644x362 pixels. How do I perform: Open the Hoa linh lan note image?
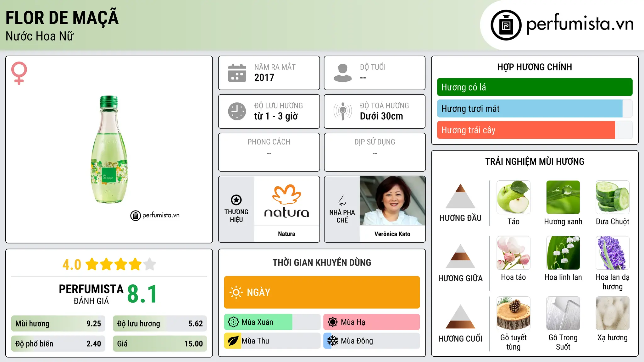coord(563,253)
